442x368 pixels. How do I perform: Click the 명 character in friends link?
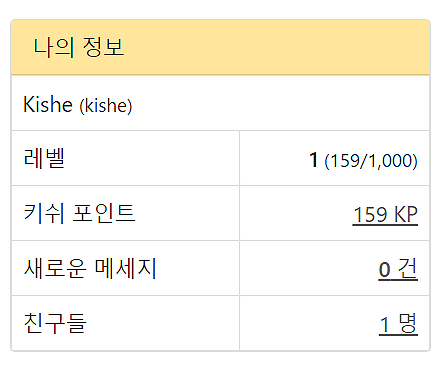coord(408,323)
